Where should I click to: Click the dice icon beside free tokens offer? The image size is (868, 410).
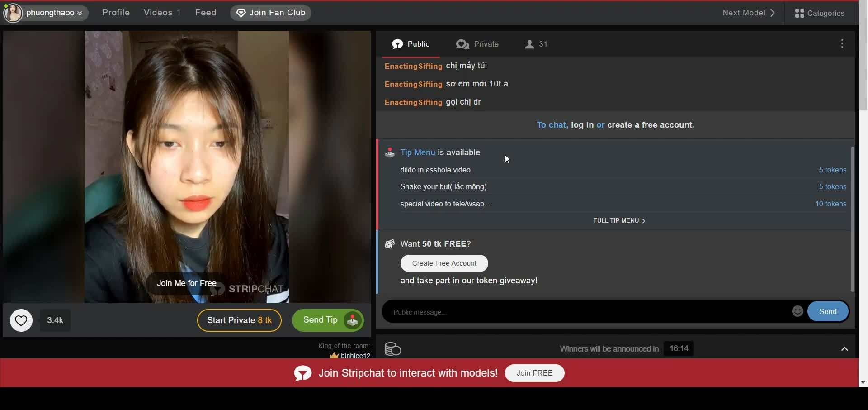point(390,244)
